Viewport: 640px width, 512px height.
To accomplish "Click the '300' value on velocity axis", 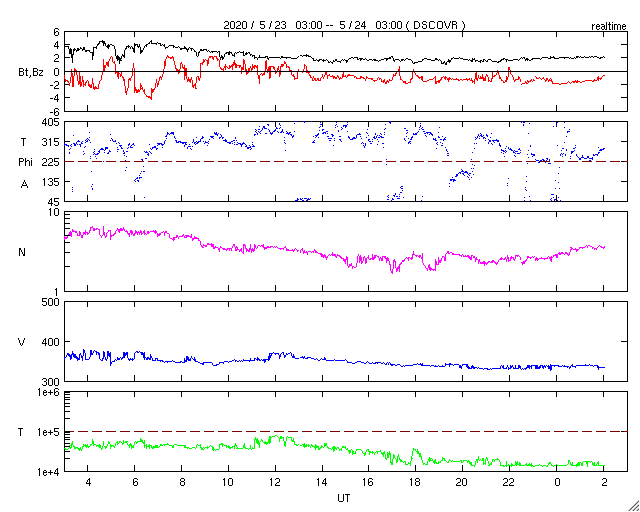I will coord(51,382).
